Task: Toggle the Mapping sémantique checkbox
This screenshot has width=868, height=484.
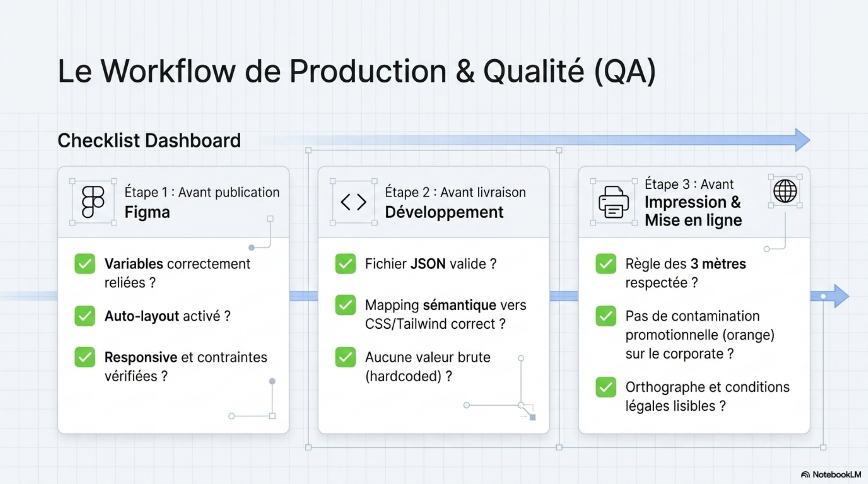Action: [345, 305]
